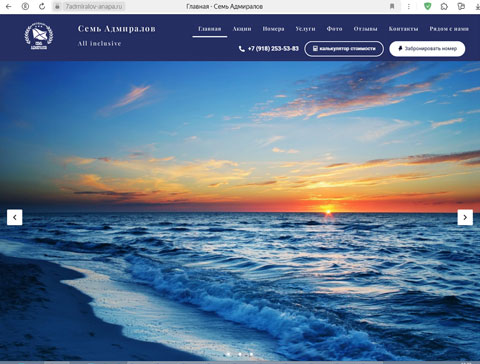Select the third slider pagination dot
Image resolution: width=480 pixels, height=364 pixels.
point(251,354)
